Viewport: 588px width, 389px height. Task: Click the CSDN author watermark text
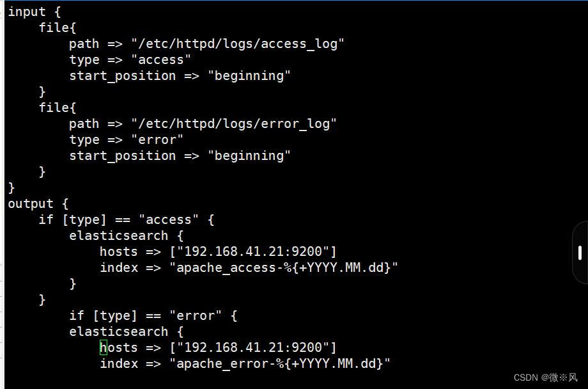(x=545, y=377)
